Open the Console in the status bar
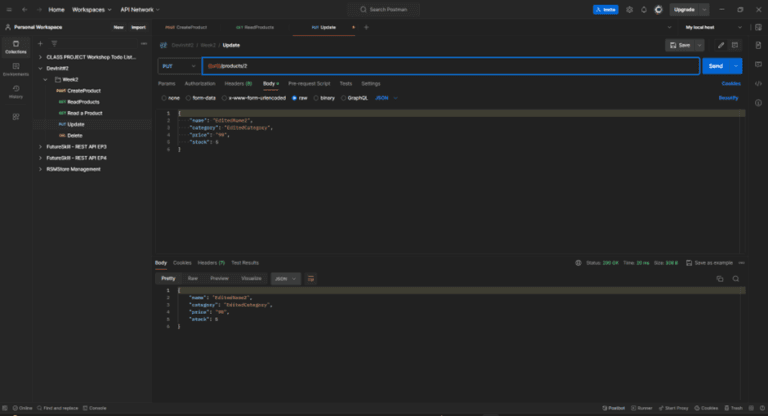Screen dimensions: 768x416 tap(95, 408)
